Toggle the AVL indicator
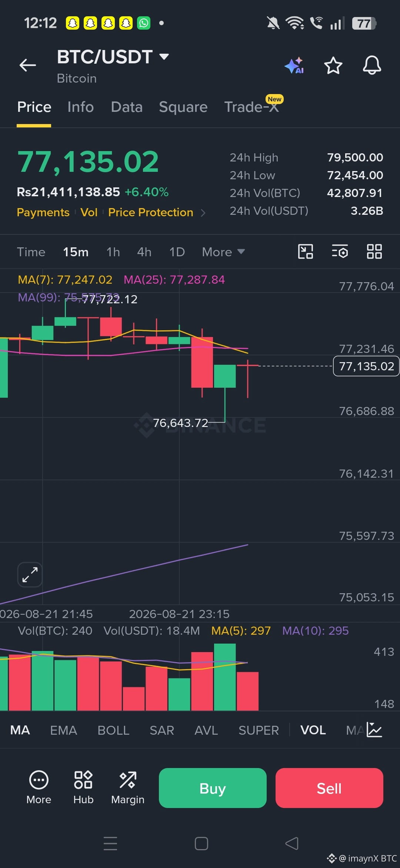The height and width of the screenshot is (868, 400). [206, 730]
